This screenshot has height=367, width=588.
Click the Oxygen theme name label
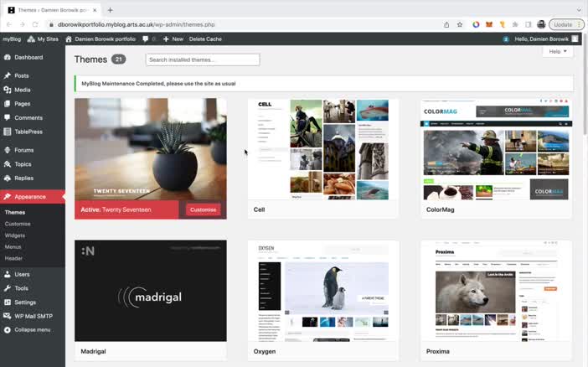click(x=265, y=352)
